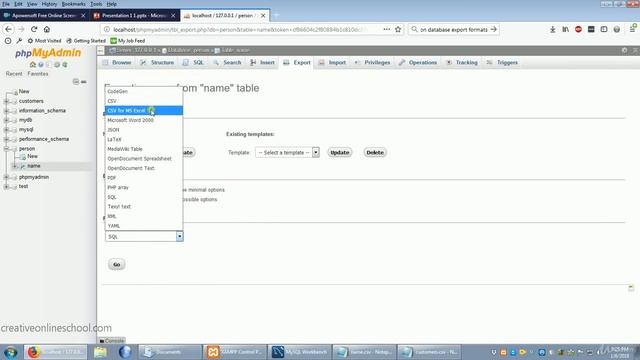Open the Recent tables link
Screen dimensions: 640x360
[x=14, y=74]
